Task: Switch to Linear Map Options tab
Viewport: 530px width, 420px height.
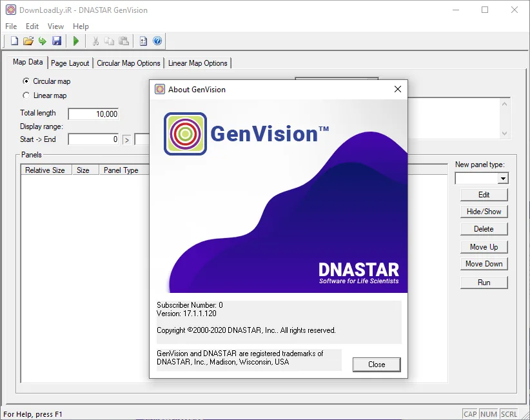Action: coord(198,63)
